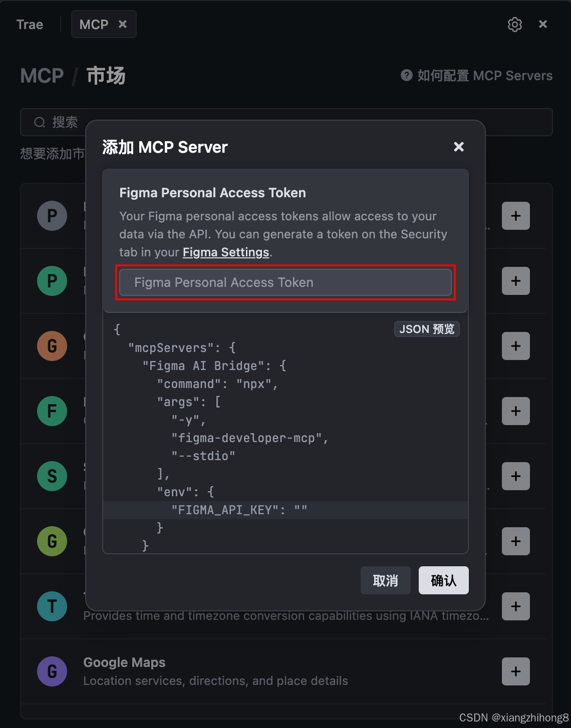Image resolution: width=571 pixels, height=728 pixels.
Task: Select the MCP tab
Action: tap(94, 25)
